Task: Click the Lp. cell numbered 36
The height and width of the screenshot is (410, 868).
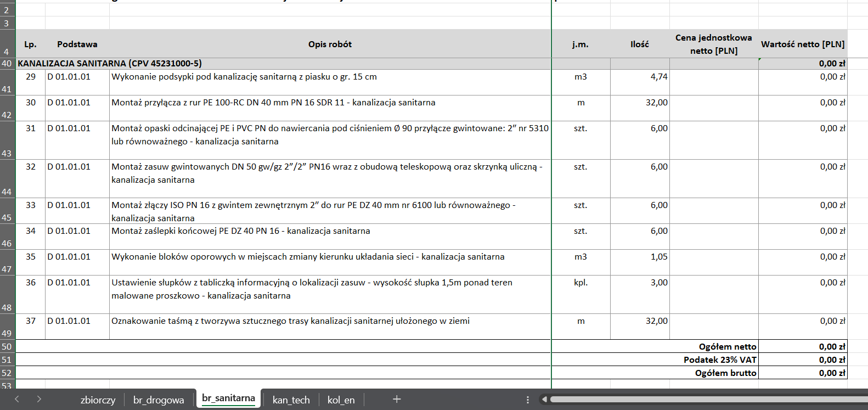Action: (x=31, y=294)
